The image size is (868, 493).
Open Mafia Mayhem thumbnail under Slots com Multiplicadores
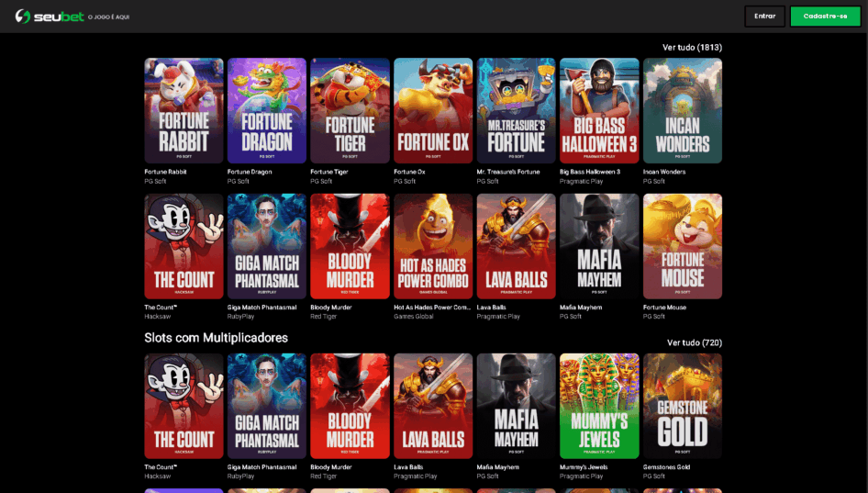(516, 406)
